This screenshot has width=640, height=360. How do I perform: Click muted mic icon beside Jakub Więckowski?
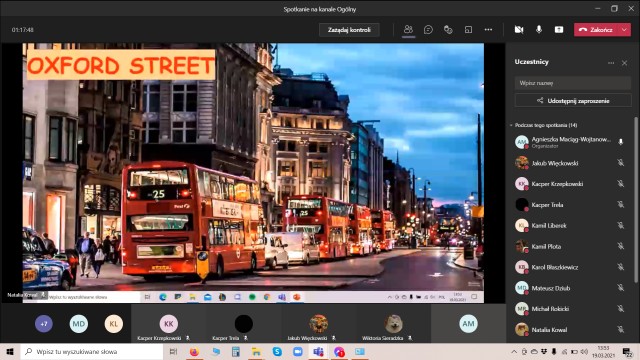[x=620, y=163]
